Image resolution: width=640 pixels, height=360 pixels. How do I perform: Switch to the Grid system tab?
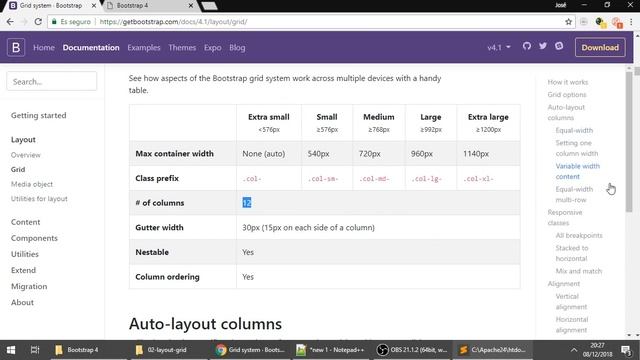[x=51, y=6]
